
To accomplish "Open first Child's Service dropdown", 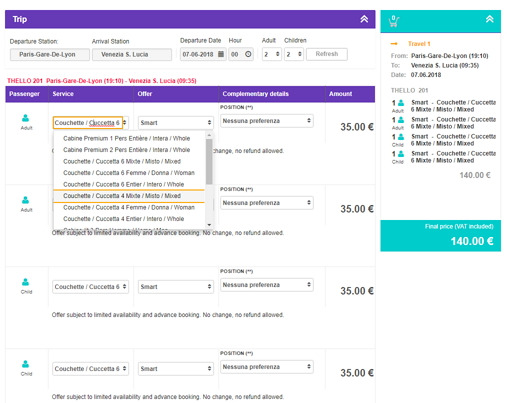I will tap(90, 287).
